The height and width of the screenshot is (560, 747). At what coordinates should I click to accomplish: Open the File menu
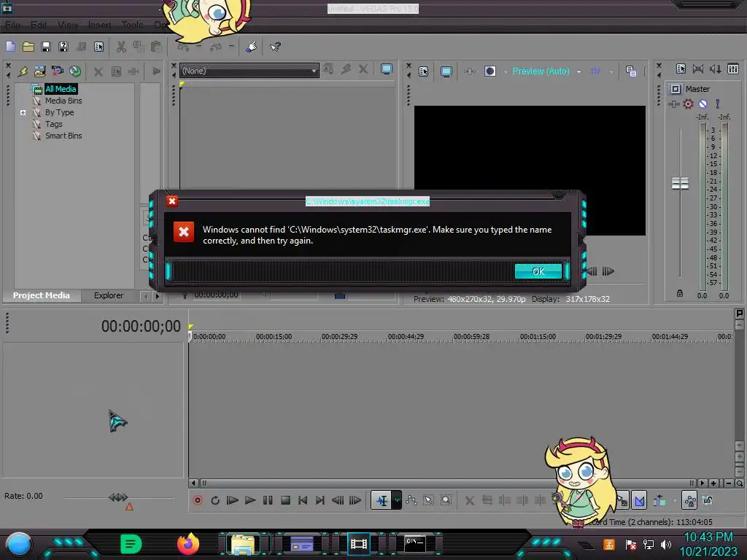[13, 25]
